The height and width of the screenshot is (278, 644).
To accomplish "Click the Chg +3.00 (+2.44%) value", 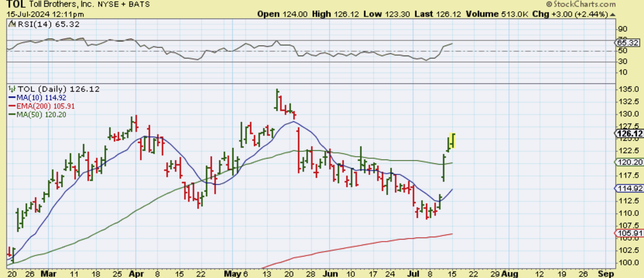I will (570, 14).
